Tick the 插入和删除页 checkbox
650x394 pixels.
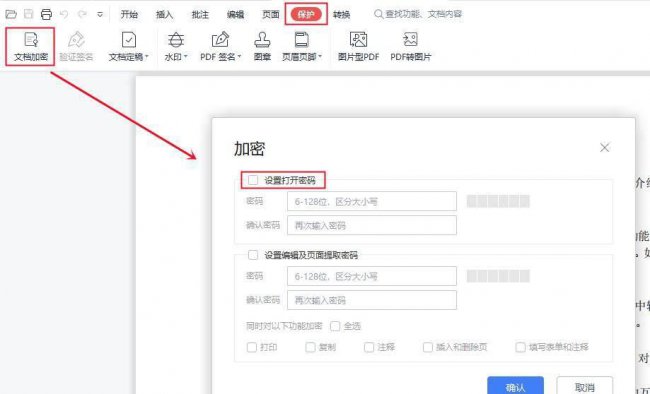coord(427,347)
